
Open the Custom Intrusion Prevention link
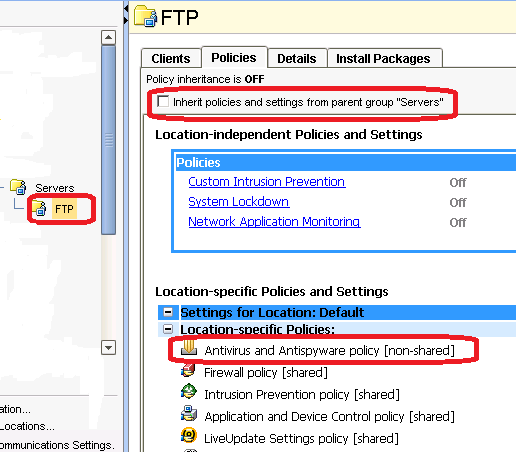click(267, 182)
